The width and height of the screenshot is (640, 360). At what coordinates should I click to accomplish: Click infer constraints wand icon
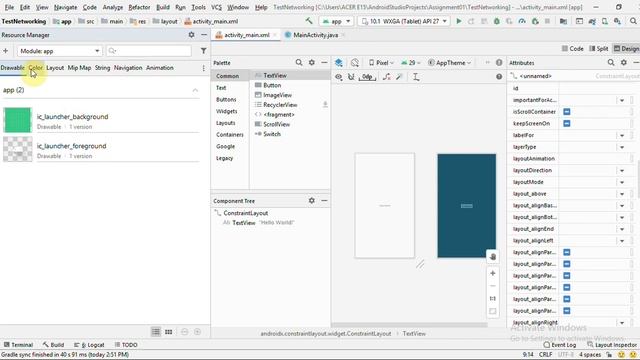click(400, 77)
